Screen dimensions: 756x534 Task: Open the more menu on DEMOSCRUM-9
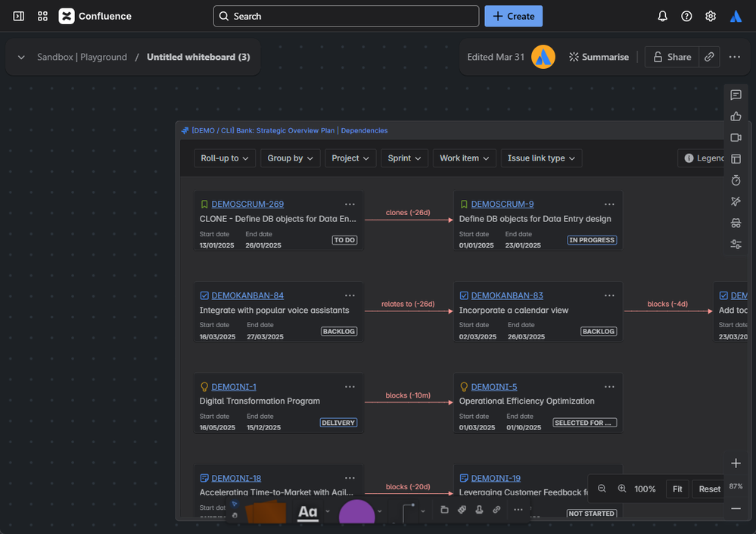(x=609, y=204)
